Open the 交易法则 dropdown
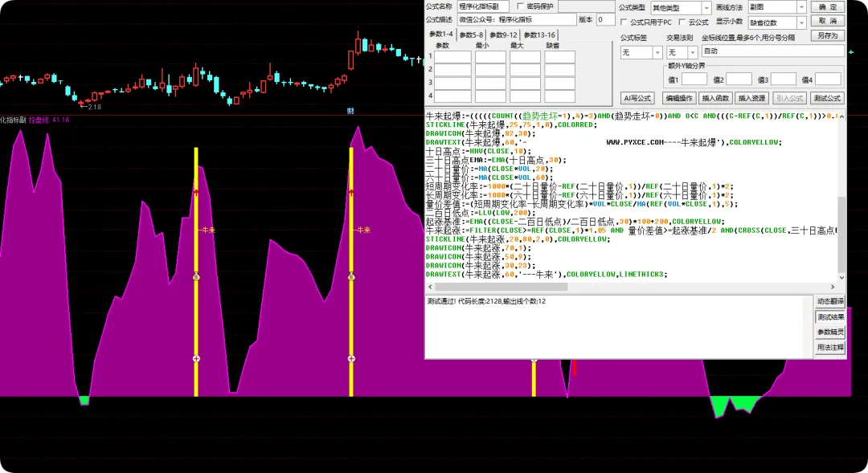This screenshot has height=473, width=868. (693, 52)
